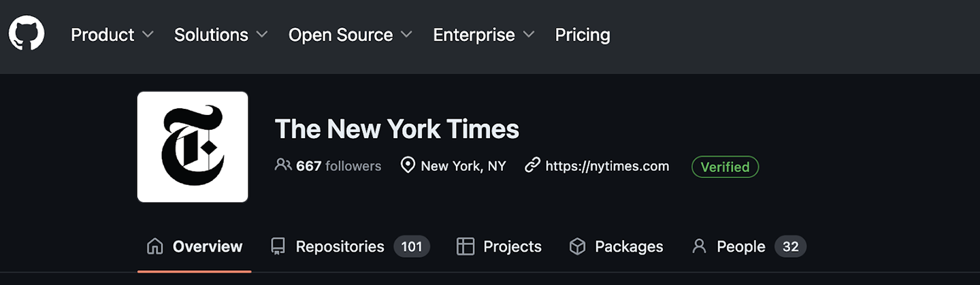Screen dimensions: 980x285
Task: Expand the Product dropdown menu
Action: 112,35
